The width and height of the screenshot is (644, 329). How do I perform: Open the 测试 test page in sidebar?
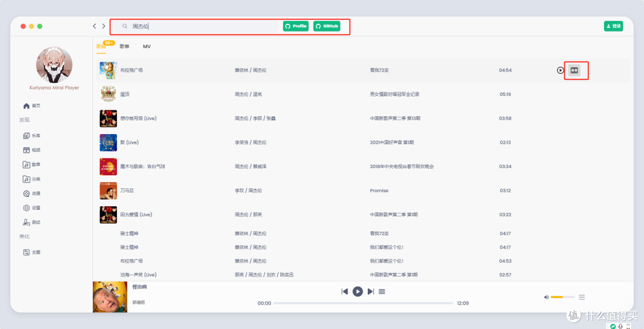[x=32, y=222]
